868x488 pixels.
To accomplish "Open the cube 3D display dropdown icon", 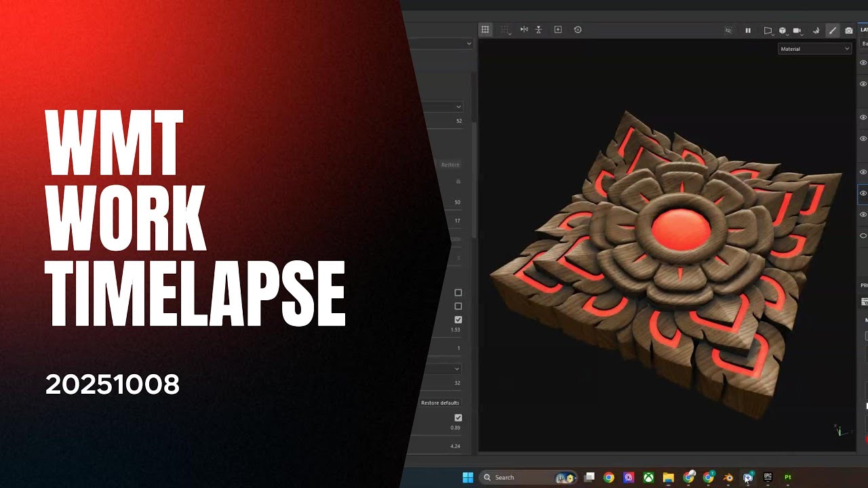I will point(783,30).
